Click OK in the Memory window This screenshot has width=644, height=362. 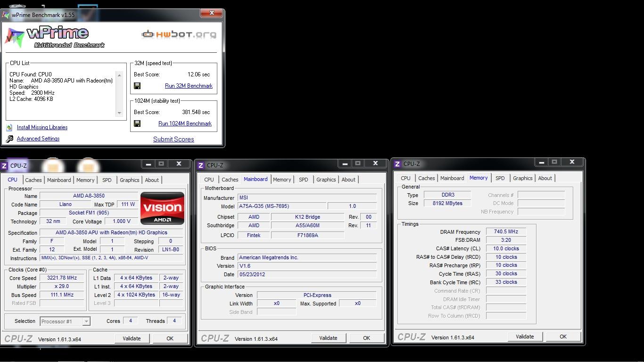pos(563,337)
